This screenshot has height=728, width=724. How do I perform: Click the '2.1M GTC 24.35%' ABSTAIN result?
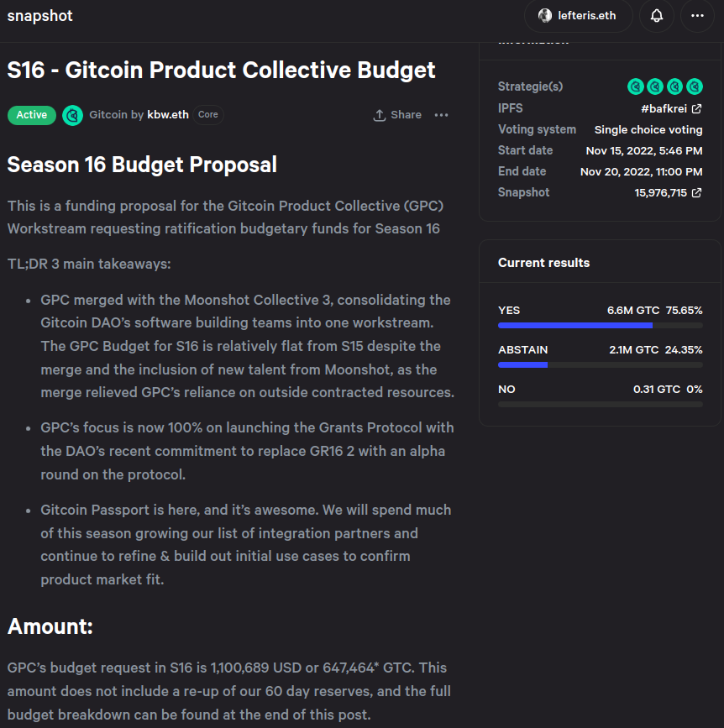656,349
